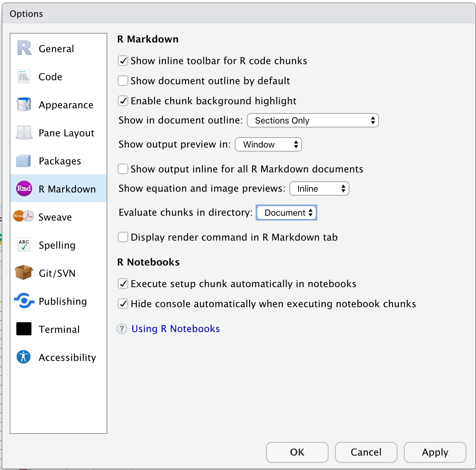Select the Packages section
The image size is (476, 470).
coord(58,161)
